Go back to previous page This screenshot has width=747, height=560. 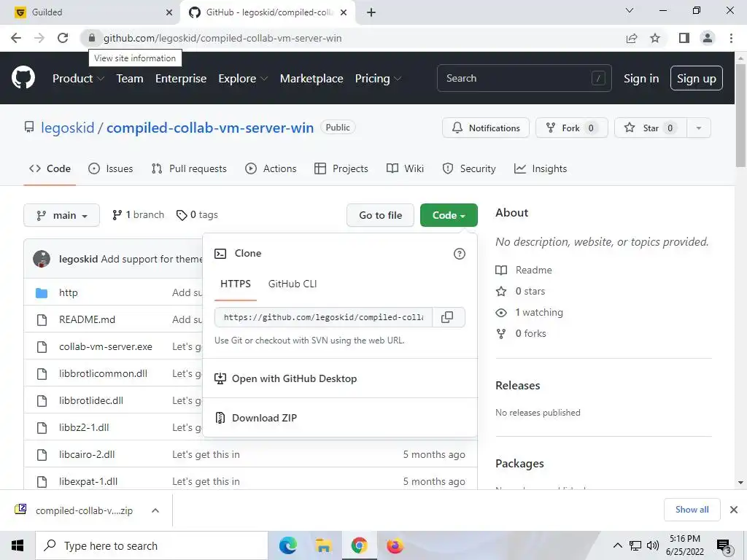tap(16, 38)
